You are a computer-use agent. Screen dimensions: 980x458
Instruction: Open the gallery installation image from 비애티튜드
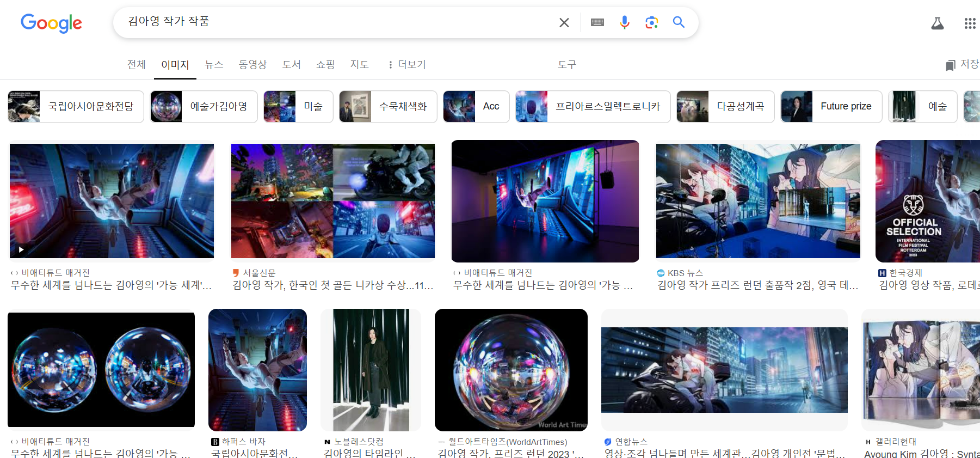[x=545, y=201]
